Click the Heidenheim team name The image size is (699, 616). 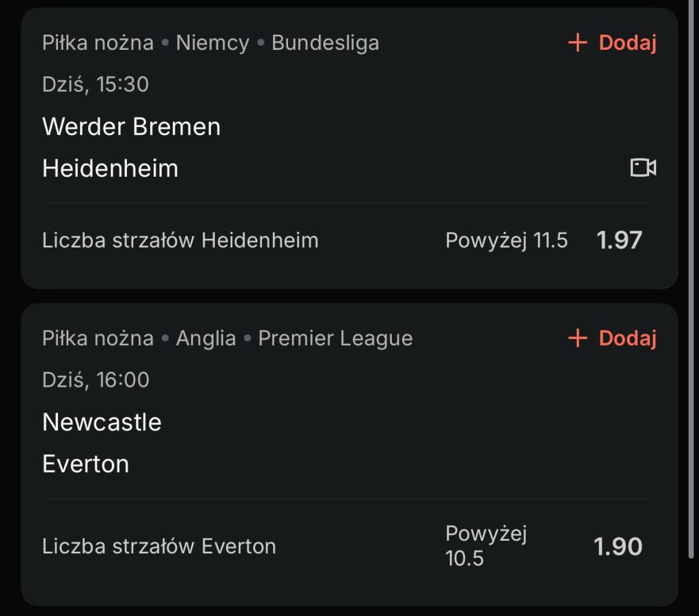point(110,168)
